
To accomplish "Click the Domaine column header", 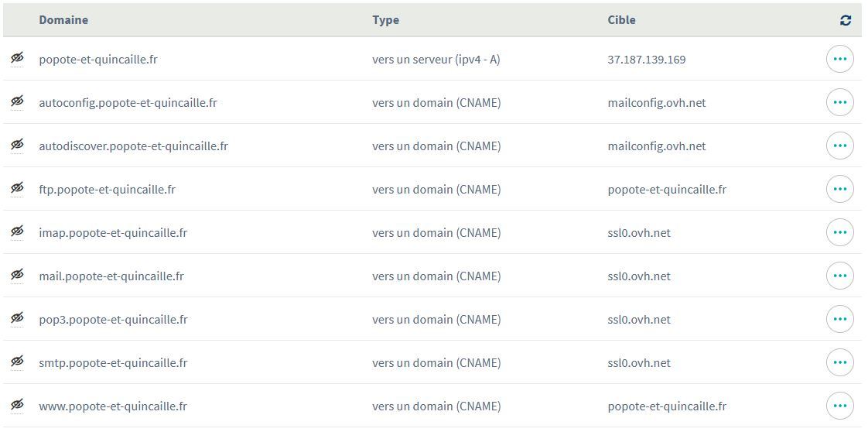I will click(63, 20).
